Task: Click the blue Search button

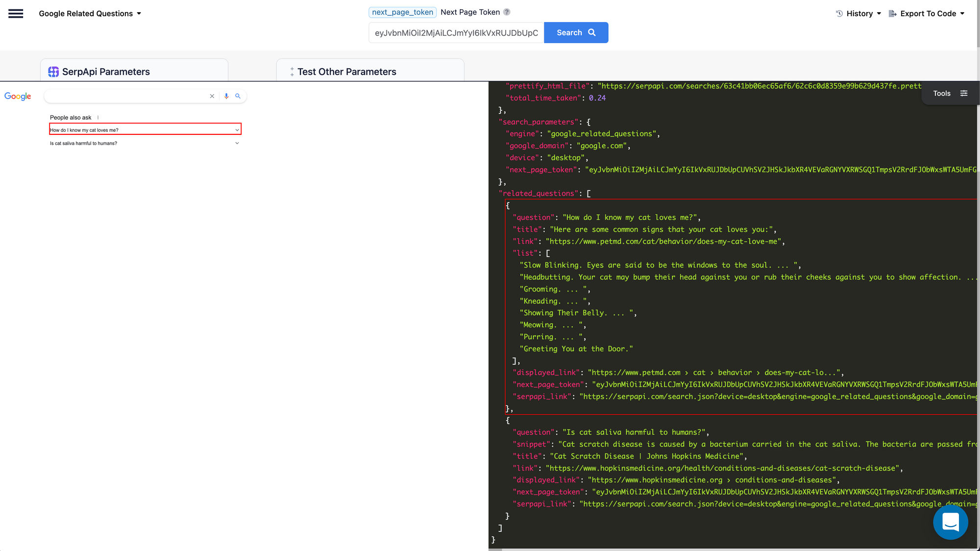Action: pyautogui.click(x=576, y=33)
